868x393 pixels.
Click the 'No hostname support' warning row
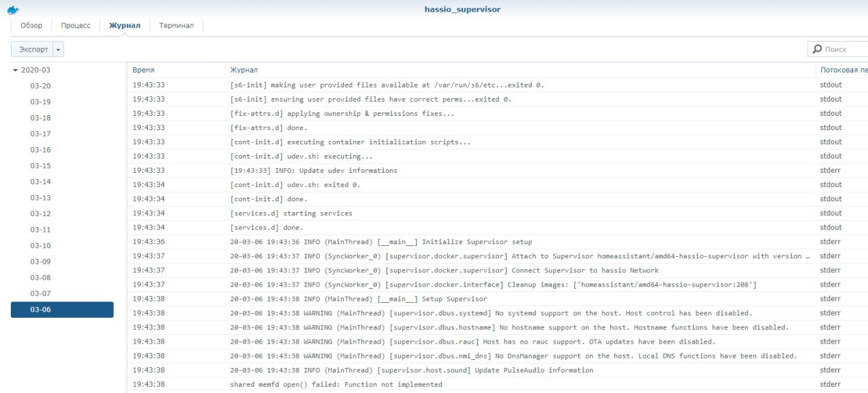tap(498, 327)
